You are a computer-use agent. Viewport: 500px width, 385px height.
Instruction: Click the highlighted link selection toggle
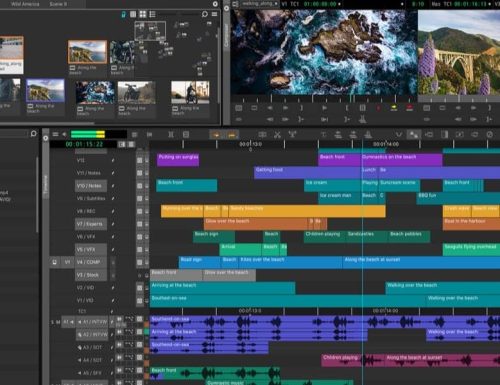click(414, 135)
